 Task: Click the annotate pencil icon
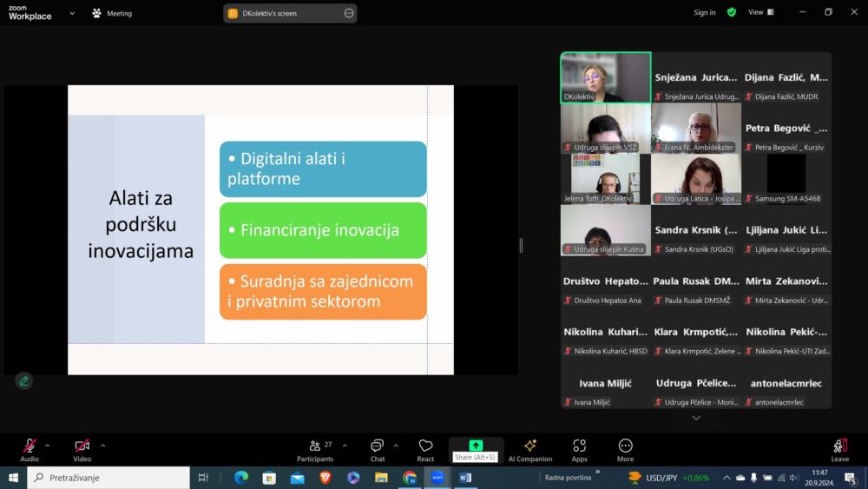(23, 381)
